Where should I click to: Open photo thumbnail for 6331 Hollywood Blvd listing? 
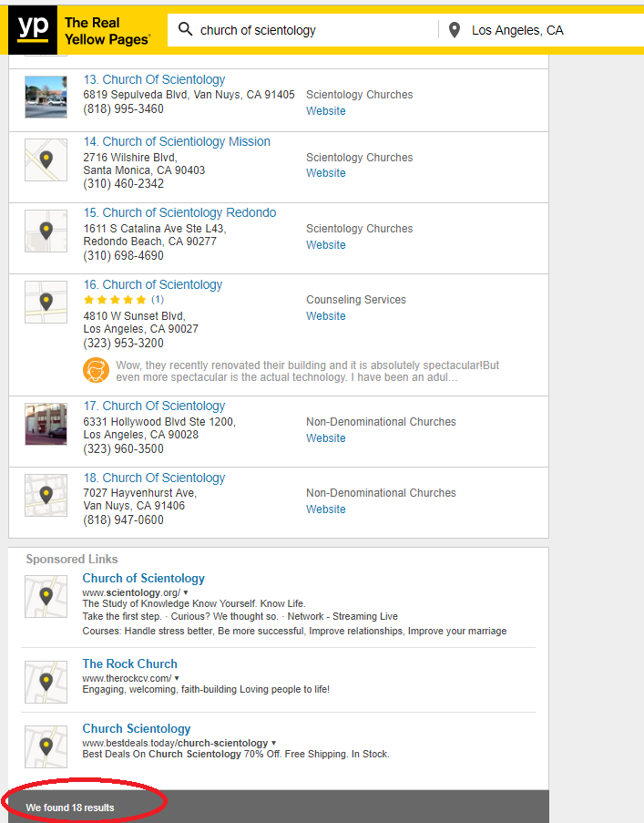click(46, 424)
